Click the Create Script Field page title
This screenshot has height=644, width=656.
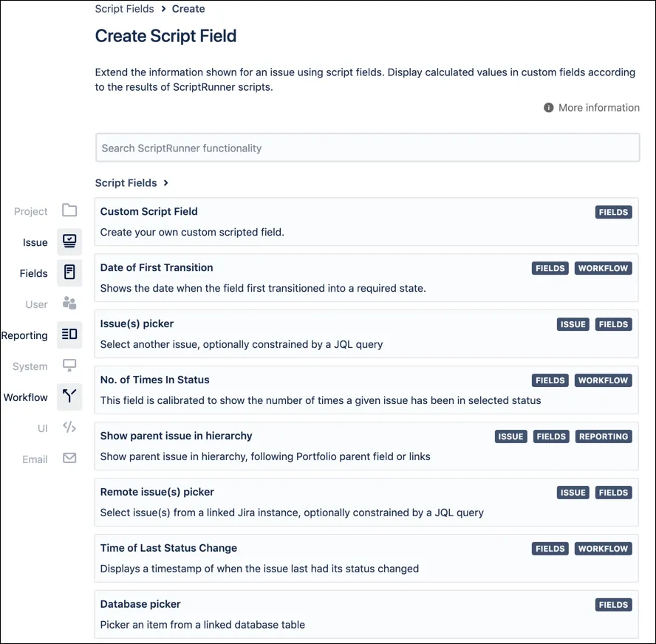click(165, 36)
